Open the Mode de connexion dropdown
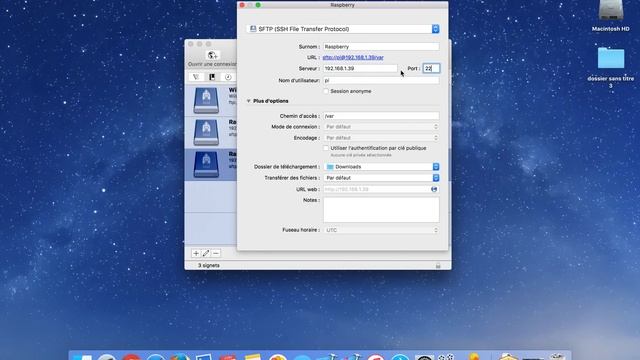 coord(381,127)
